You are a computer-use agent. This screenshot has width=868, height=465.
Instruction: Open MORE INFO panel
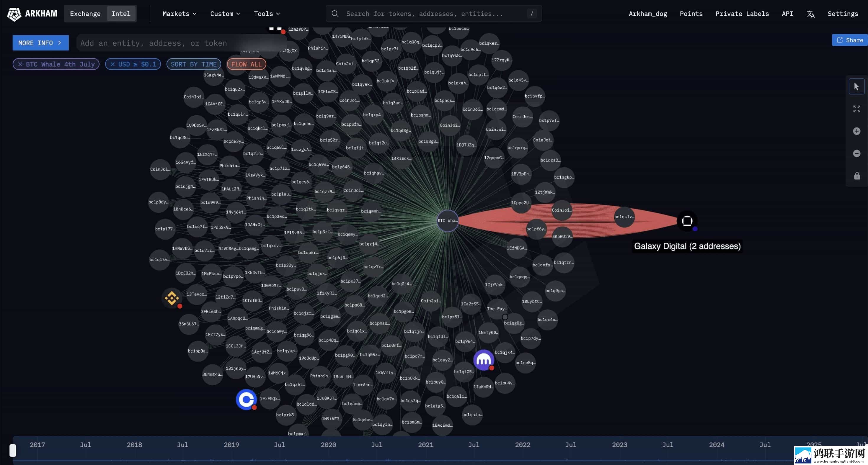(40, 43)
